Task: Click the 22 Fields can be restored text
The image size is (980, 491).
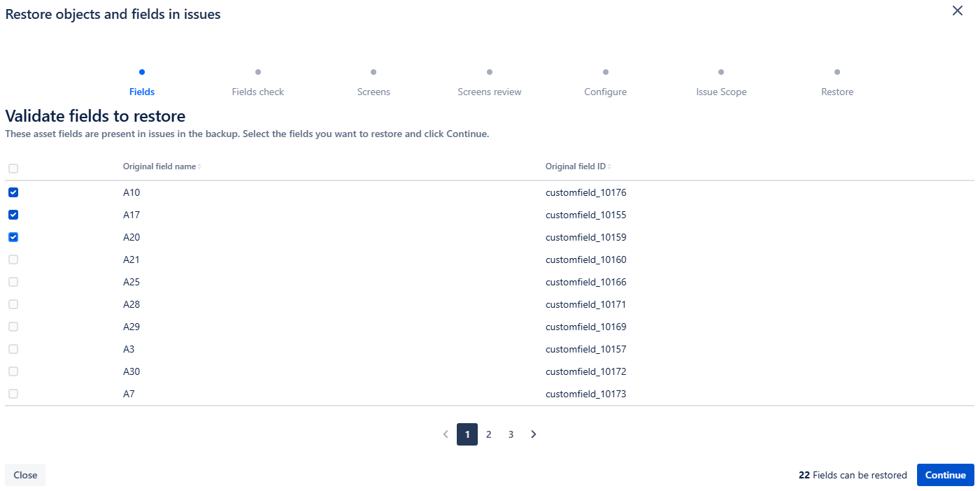Action: [853, 475]
